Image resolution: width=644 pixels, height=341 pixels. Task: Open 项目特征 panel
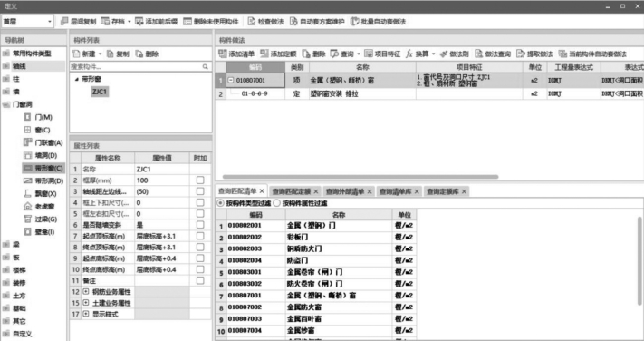point(382,54)
